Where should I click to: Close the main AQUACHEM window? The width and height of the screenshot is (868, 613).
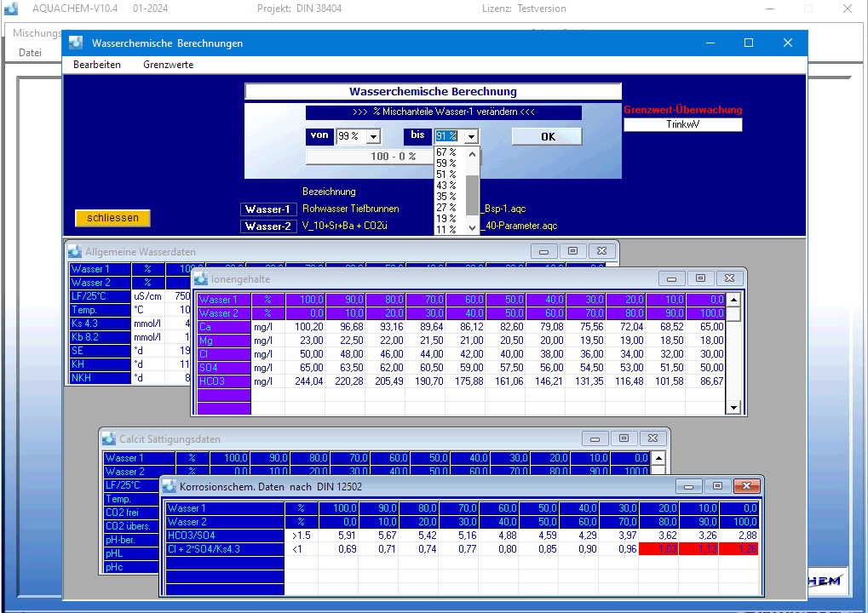coord(847,9)
